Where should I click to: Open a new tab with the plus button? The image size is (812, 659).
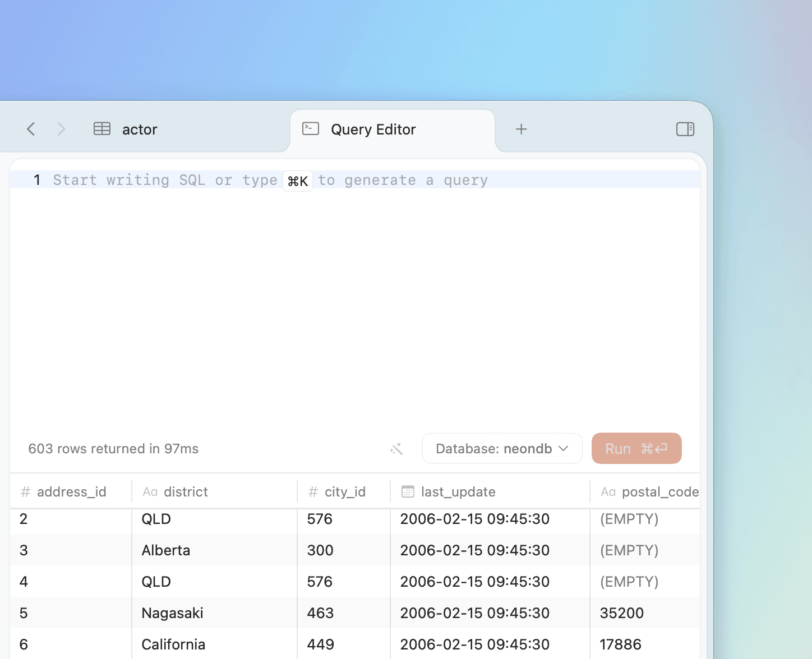pyautogui.click(x=521, y=129)
